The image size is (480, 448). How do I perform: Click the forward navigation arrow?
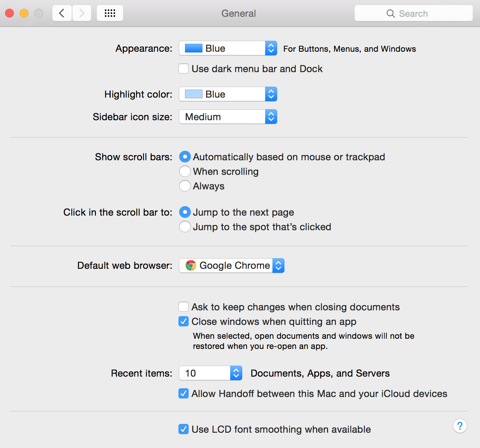82,13
